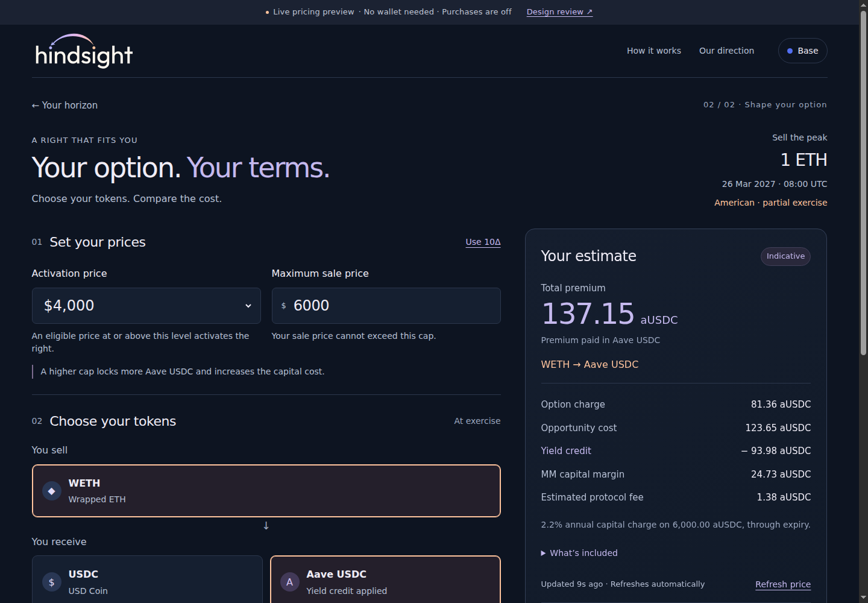Click the Choose your tokens heading
868x603 pixels.
coord(113,421)
